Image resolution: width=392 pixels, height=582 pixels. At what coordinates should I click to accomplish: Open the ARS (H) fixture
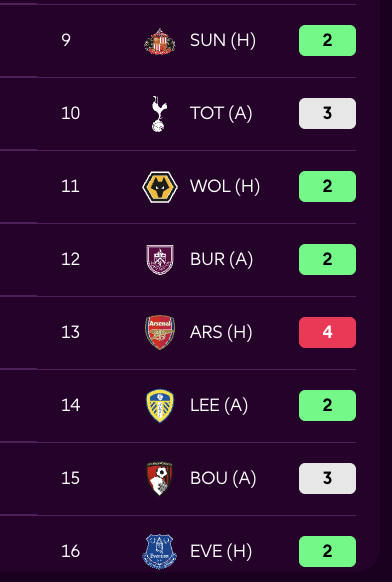pos(221,332)
